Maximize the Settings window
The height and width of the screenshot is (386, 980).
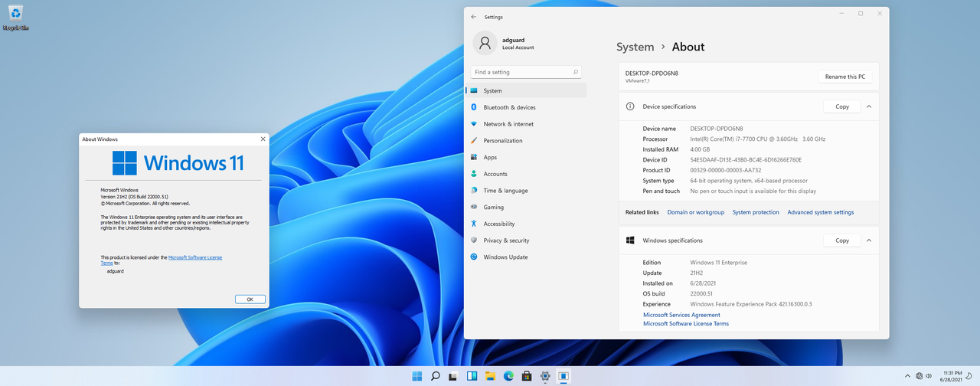[x=861, y=14]
